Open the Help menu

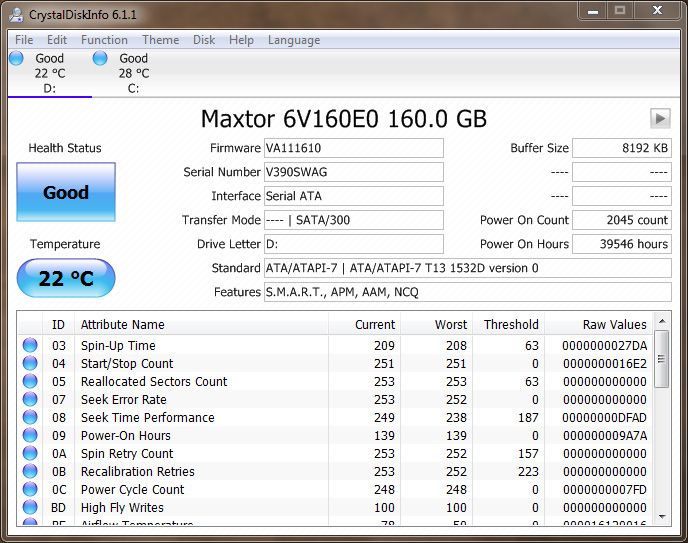click(x=241, y=40)
